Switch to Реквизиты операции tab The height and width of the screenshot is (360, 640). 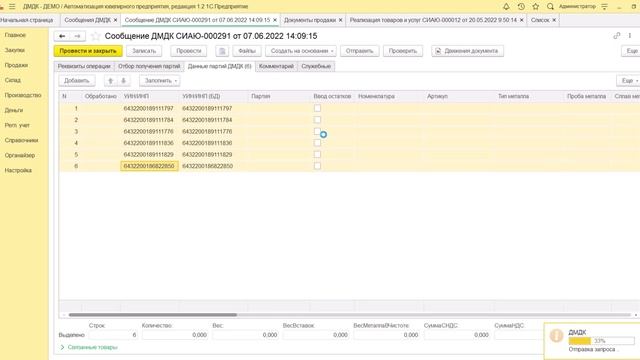point(84,66)
